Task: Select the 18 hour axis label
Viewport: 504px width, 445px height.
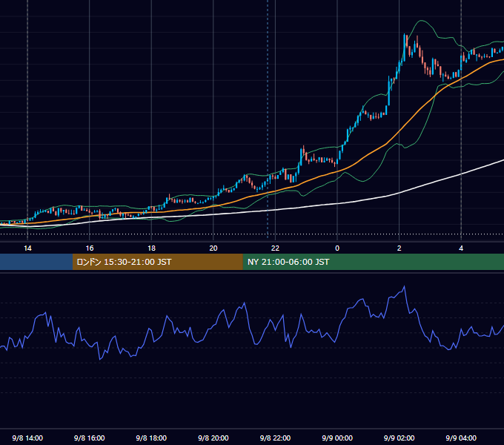Action: tap(151, 248)
